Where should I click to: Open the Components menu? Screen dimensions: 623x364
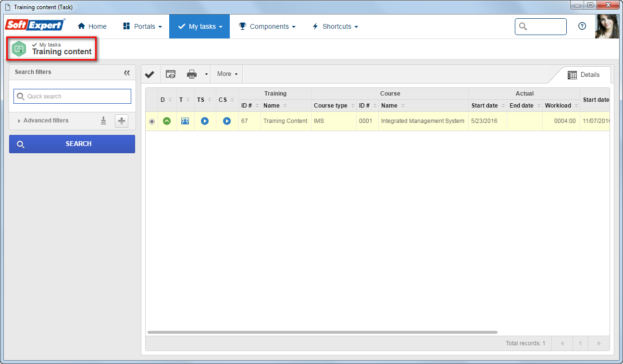(267, 26)
